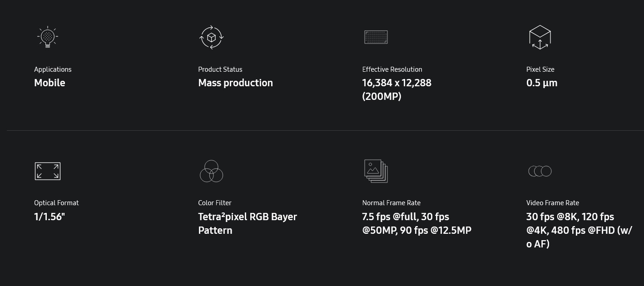Select the Mobile application value

coord(50,83)
